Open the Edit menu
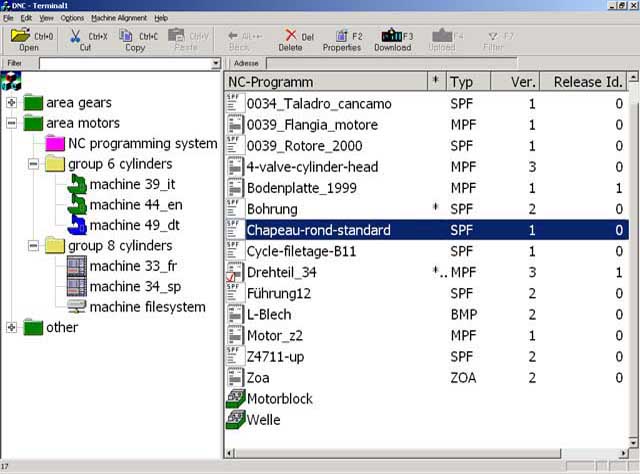Image resolution: width=640 pixels, height=474 pixels. coord(26,18)
